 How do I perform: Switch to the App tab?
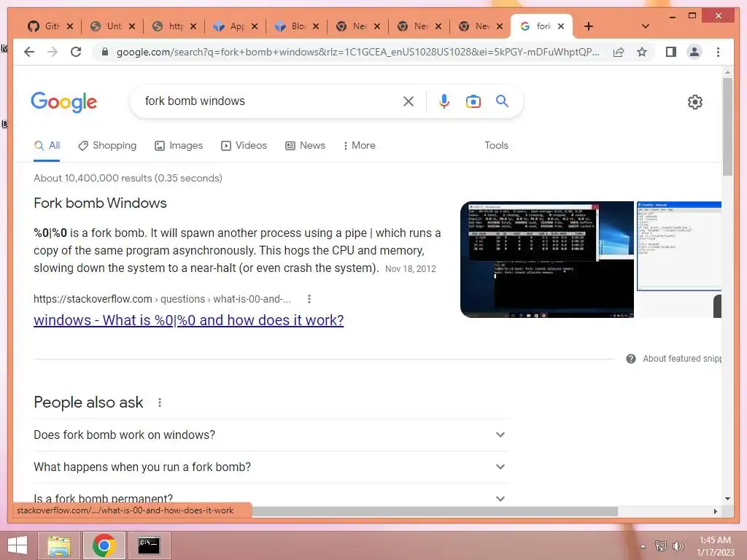(231, 26)
